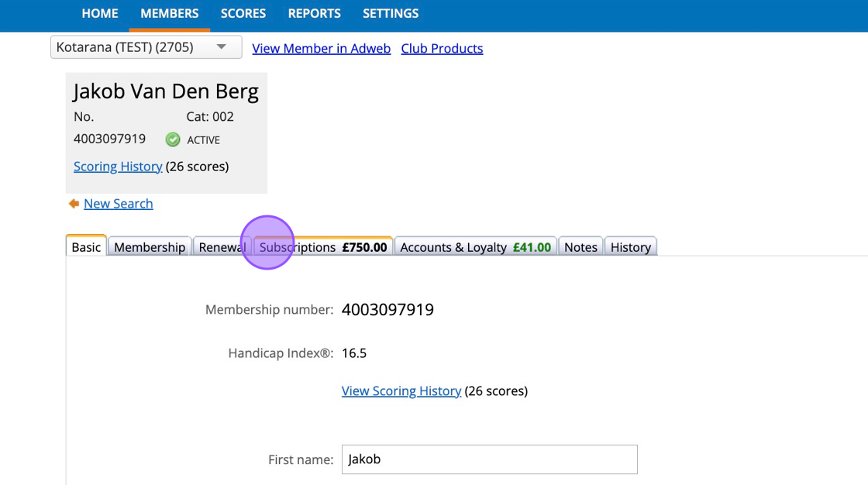Click the First name input field
868x485 pixels.
489,459
